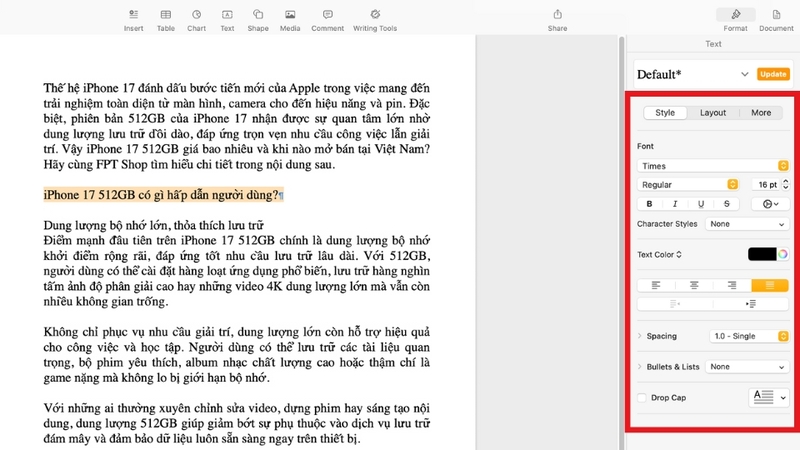Open the Insert toolbar menu

pos(133,20)
